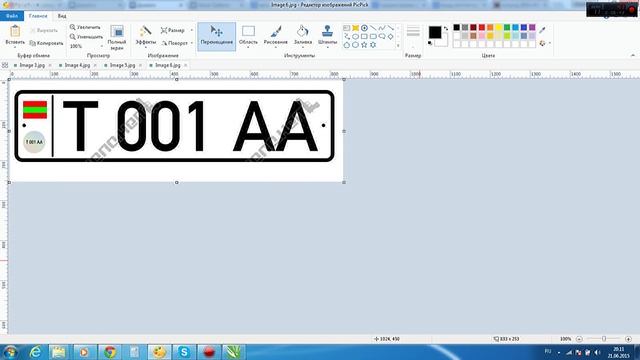Pick the yellow palette swatch

(x=498, y=27)
